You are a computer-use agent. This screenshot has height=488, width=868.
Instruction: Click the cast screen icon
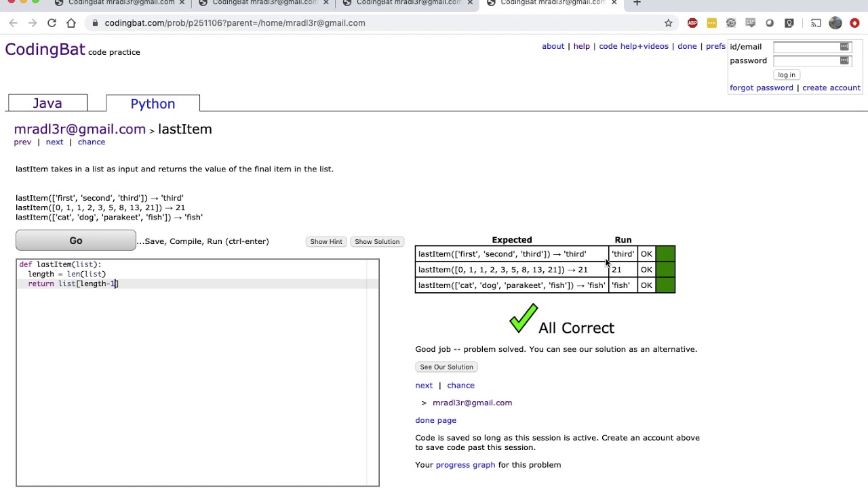[x=816, y=23]
